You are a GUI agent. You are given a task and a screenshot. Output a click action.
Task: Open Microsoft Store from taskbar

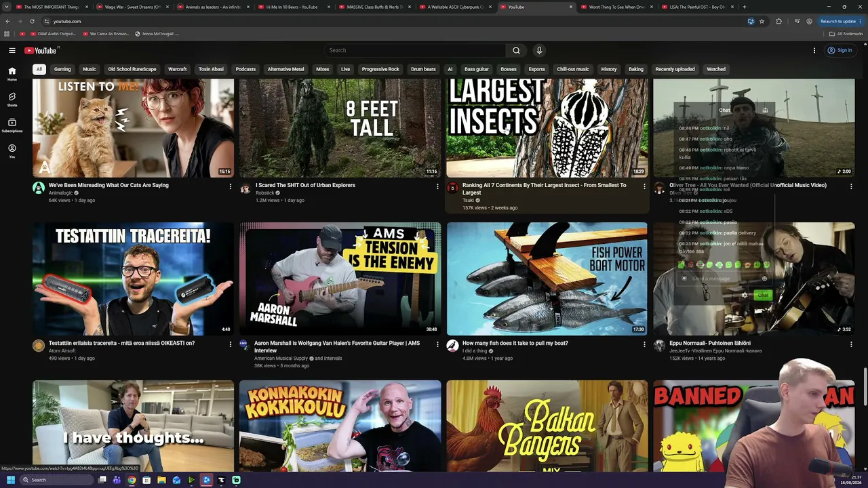pos(146,480)
